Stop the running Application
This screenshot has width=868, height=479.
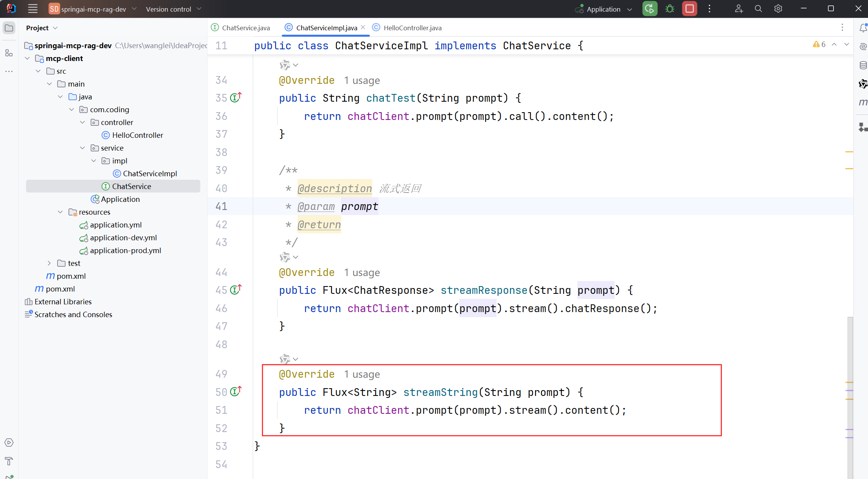690,9
